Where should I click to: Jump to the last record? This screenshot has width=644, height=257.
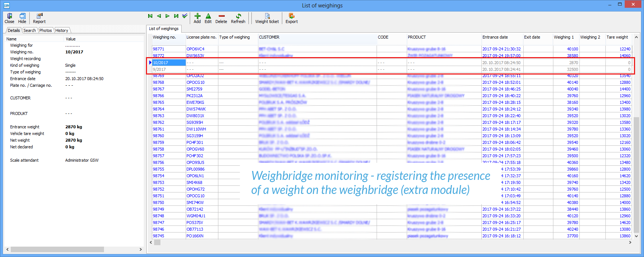(x=176, y=16)
